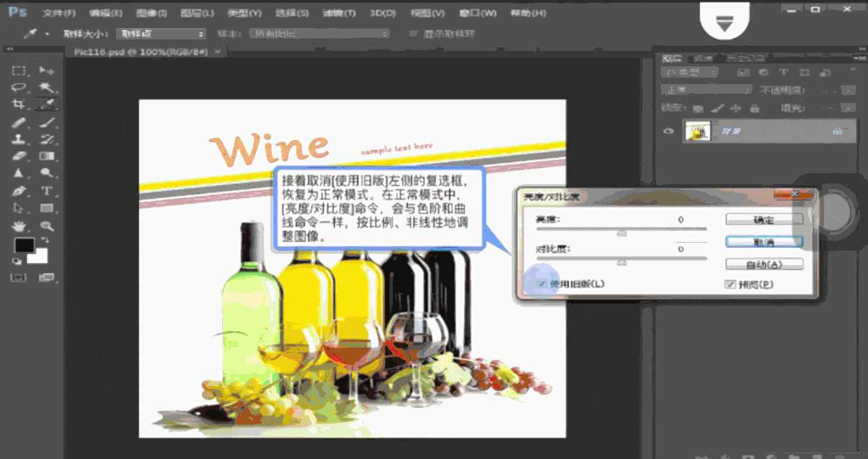Select the Horizontal Type tool
868x459 pixels.
coord(46,191)
